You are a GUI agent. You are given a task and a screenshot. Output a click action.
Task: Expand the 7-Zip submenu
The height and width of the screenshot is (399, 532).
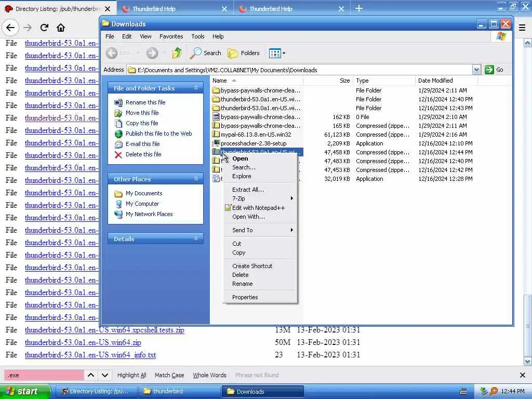(260, 198)
